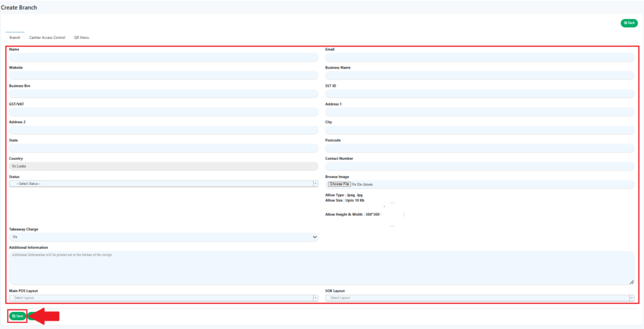Focus the SST ID input field
The image size is (644, 329).
click(479, 94)
